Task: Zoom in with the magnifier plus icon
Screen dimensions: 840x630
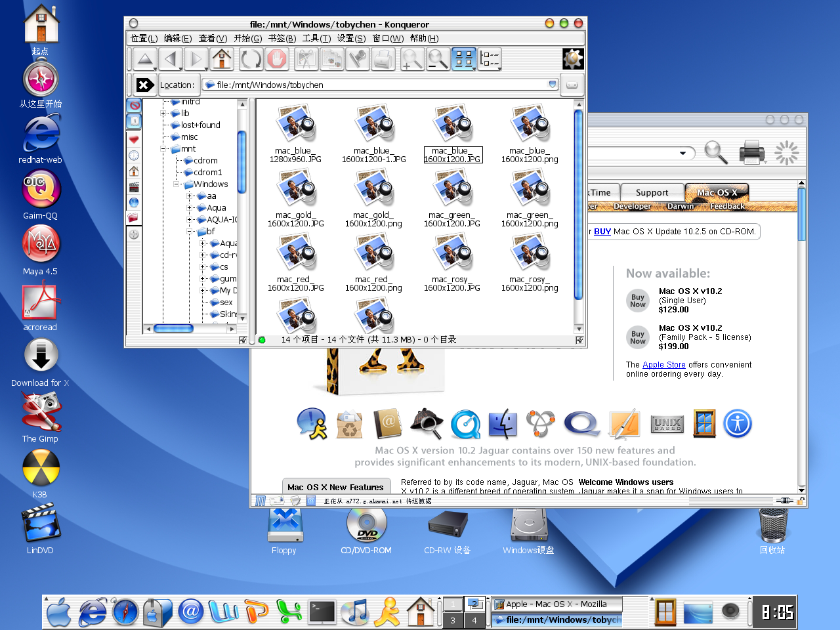Action: 412,60
